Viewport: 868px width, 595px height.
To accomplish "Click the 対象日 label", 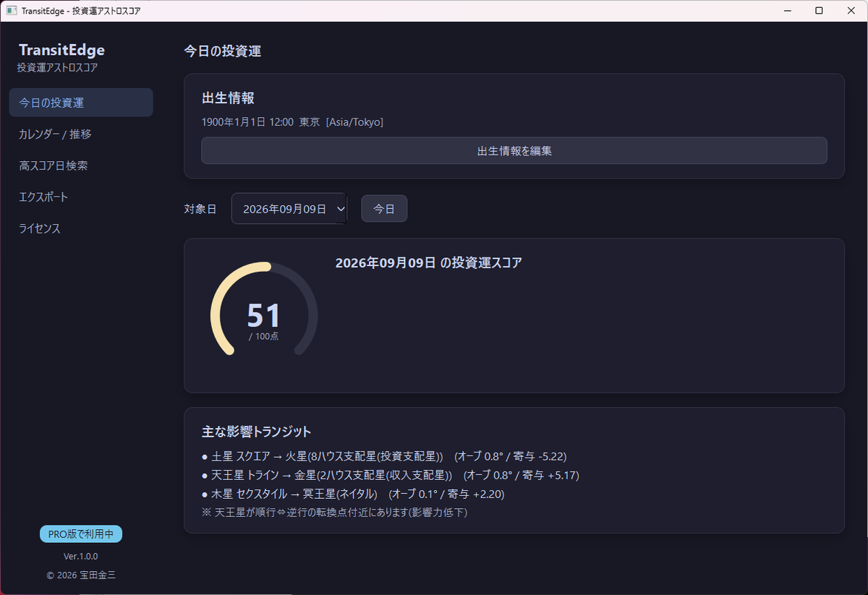I will point(200,209).
